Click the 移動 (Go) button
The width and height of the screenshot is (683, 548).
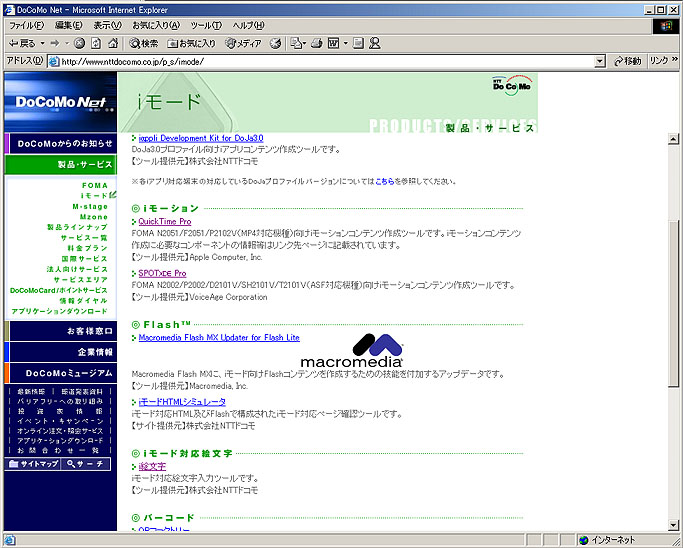click(626, 61)
